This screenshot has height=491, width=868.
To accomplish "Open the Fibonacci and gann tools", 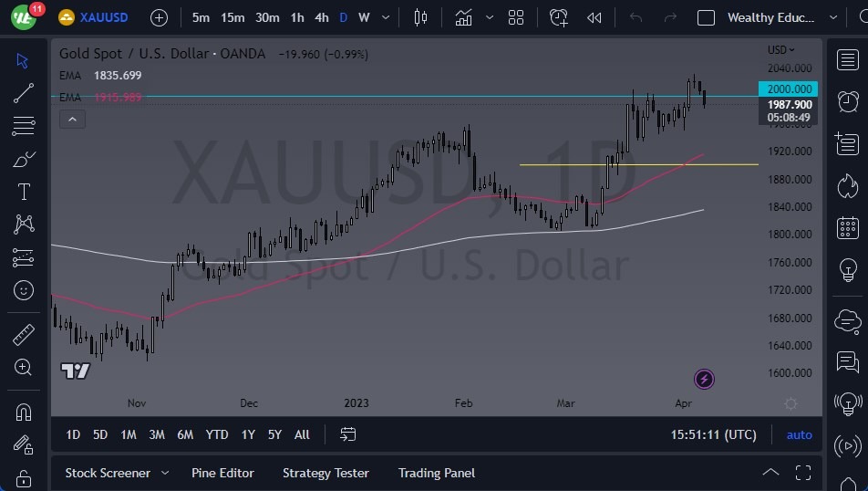I will [x=23, y=126].
